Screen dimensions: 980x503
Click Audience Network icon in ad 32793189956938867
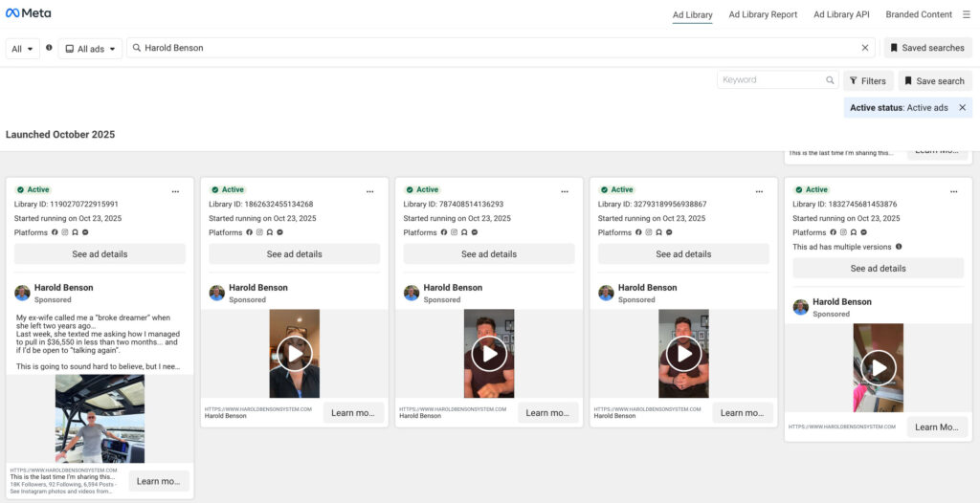pos(658,232)
